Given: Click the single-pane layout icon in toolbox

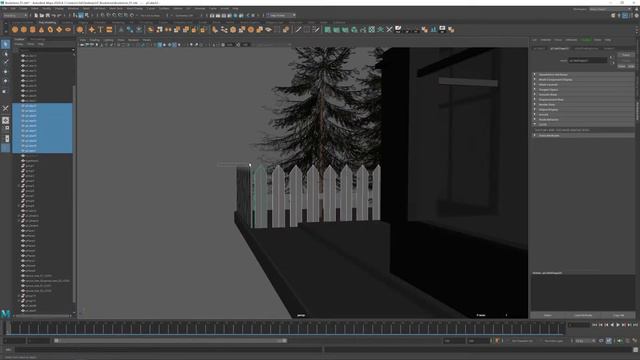Looking at the screenshot, I should point(5,120).
